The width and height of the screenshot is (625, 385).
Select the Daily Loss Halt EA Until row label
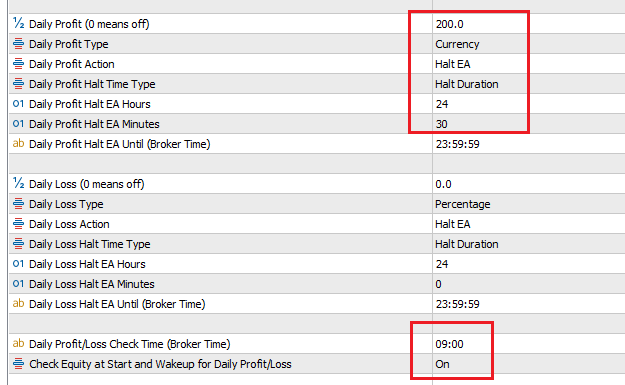pos(117,304)
